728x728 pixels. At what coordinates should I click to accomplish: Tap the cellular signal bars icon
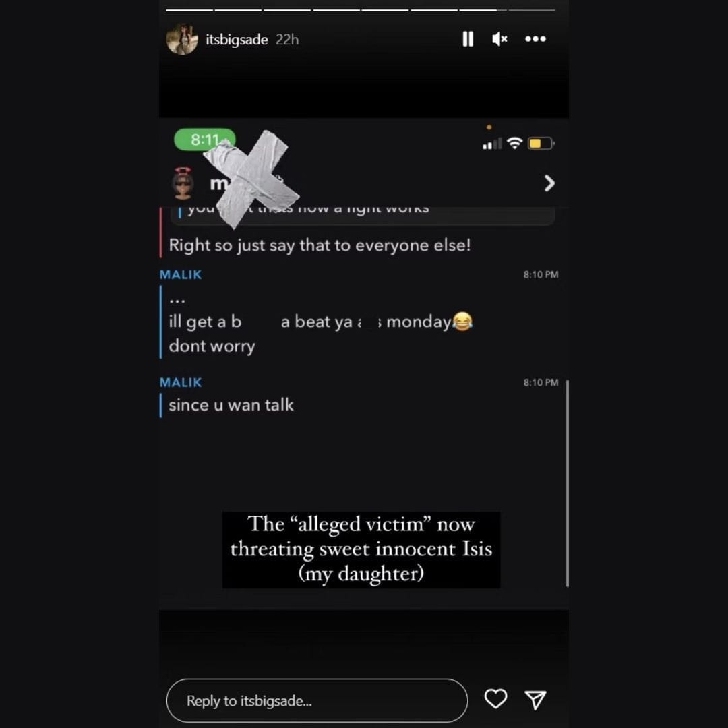(492, 144)
